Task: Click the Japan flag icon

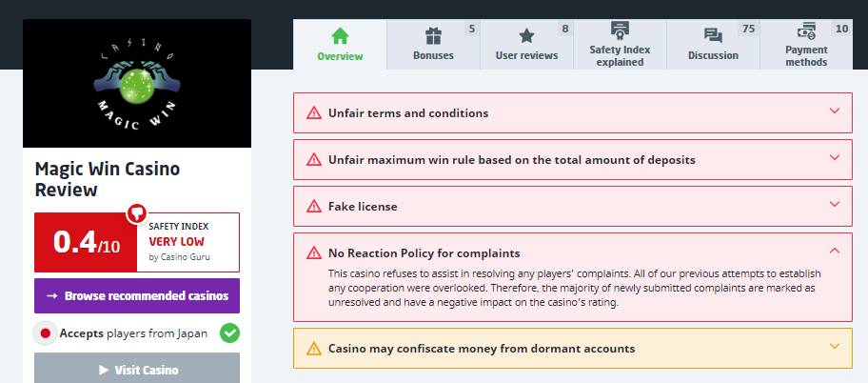Action: tap(45, 333)
